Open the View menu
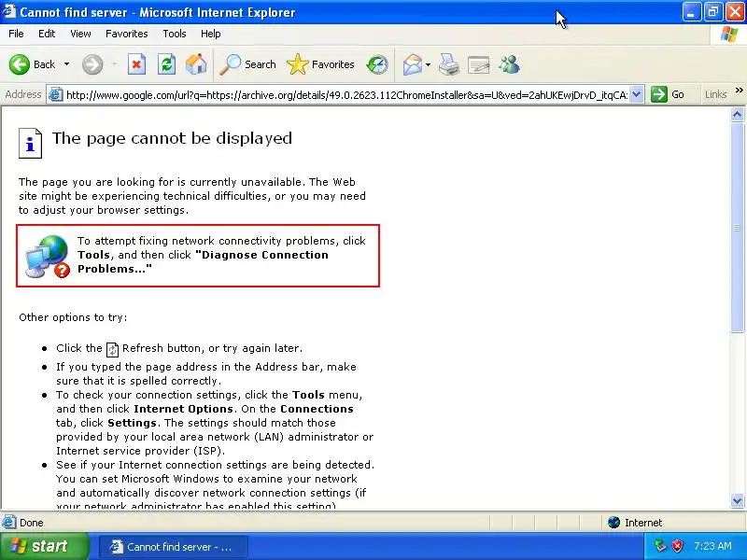This screenshot has width=747, height=560. 80,34
